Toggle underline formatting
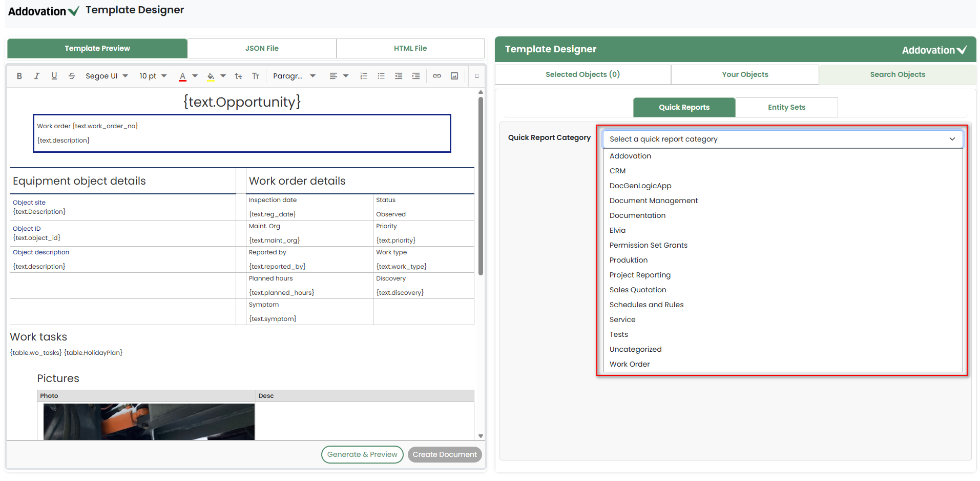980x481 pixels. pos(54,76)
